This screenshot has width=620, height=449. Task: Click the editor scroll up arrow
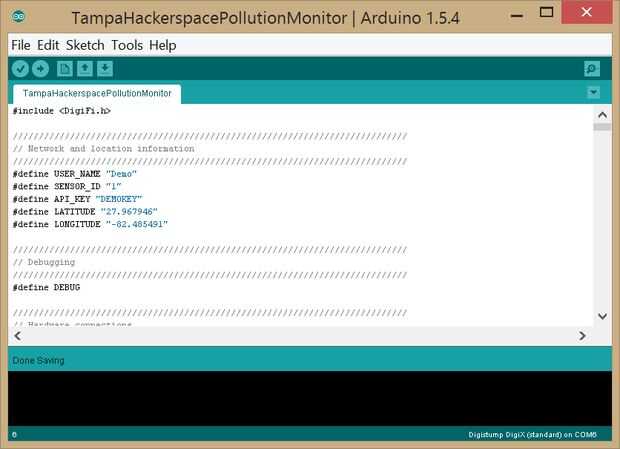click(602, 115)
